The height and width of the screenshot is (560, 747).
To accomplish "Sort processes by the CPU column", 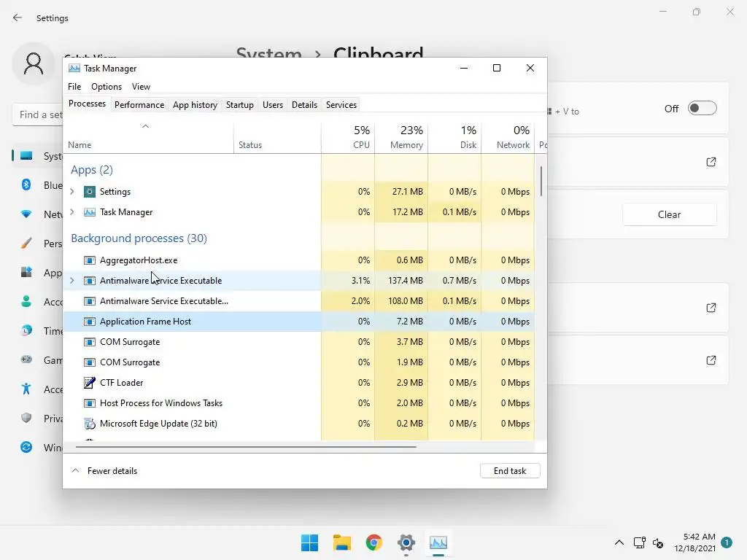I will (x=348, y=138).
